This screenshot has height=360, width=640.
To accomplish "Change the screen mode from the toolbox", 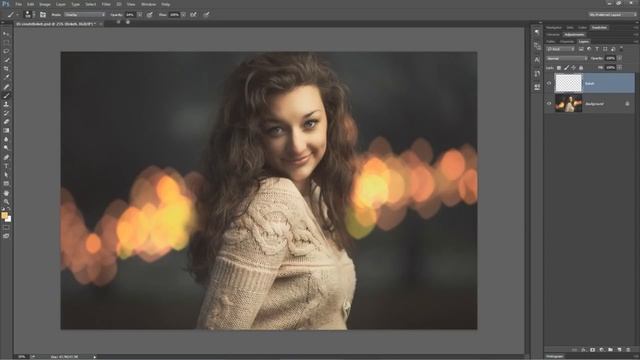I will click(x=6, y=236).
